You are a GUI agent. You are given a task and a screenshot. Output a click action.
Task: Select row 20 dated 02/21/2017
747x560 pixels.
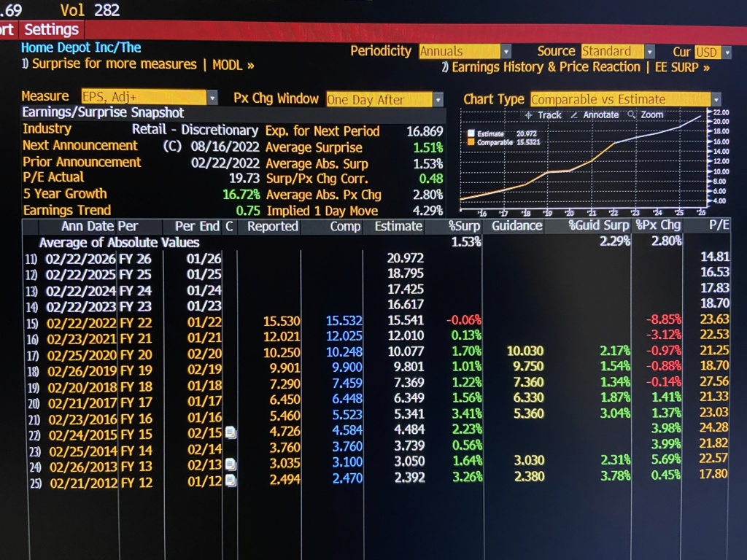pos(376,401)
